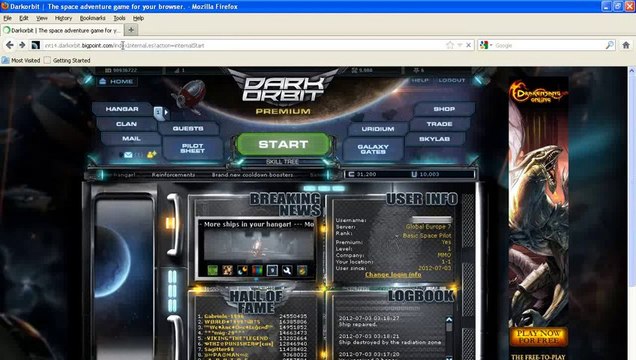Click the Drakensang Online ad logo
This screenshot has height=360, width=636.
coord(538,92)
